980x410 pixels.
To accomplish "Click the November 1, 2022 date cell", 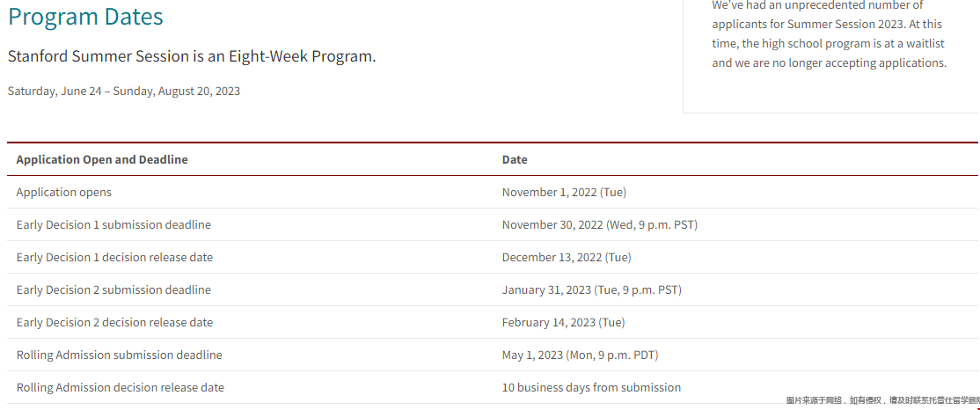I will coord(564,192).
